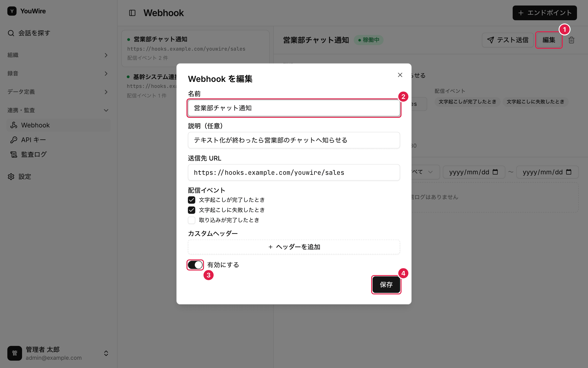Click the search magnifier icon in sidebar
Viewport: 588px width, 368px height.
pos(11,33)
